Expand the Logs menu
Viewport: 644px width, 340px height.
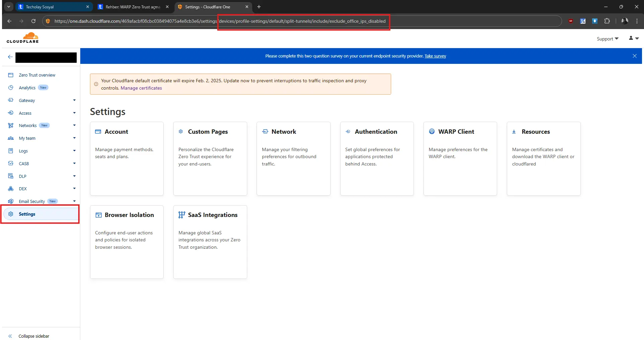pyautogui.click(x=74, y=151)
